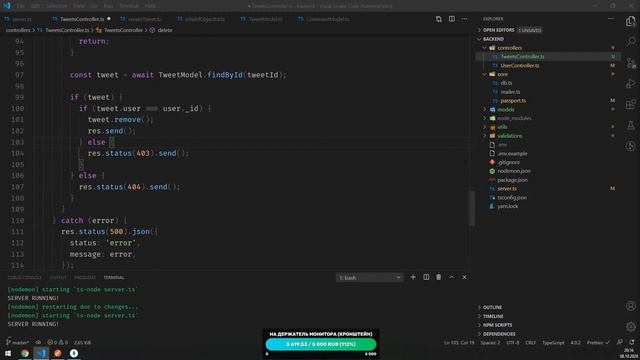Click the notifications bell in status bar

(x=631, y=342)
